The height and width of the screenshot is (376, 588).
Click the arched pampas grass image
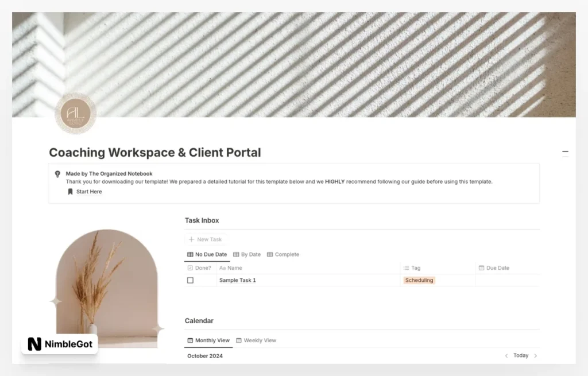point(107,289)
